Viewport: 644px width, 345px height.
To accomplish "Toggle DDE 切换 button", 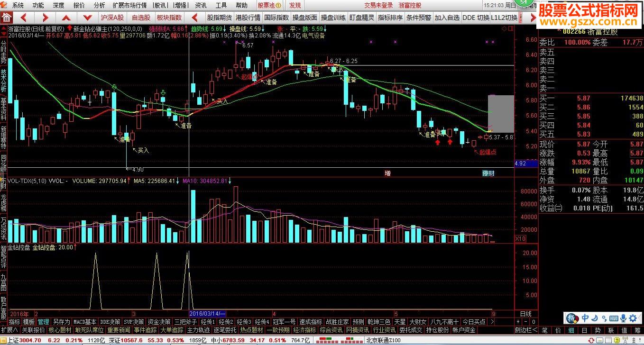I will [476, 18].
